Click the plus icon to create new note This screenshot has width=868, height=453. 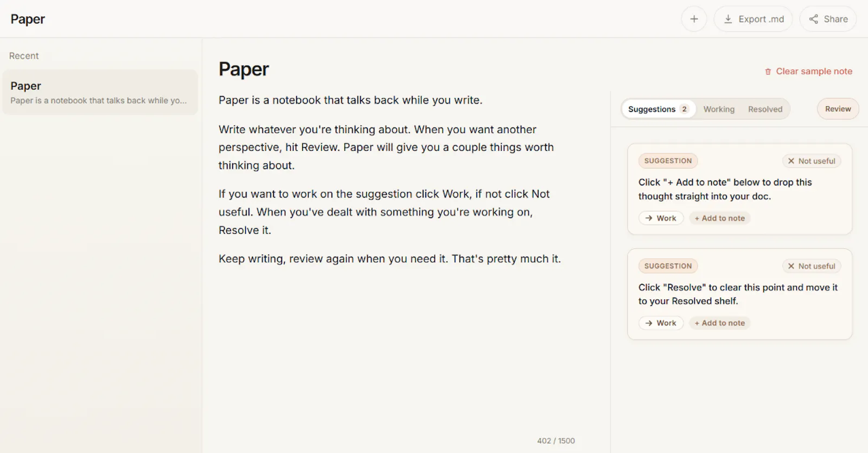point(694,19)
